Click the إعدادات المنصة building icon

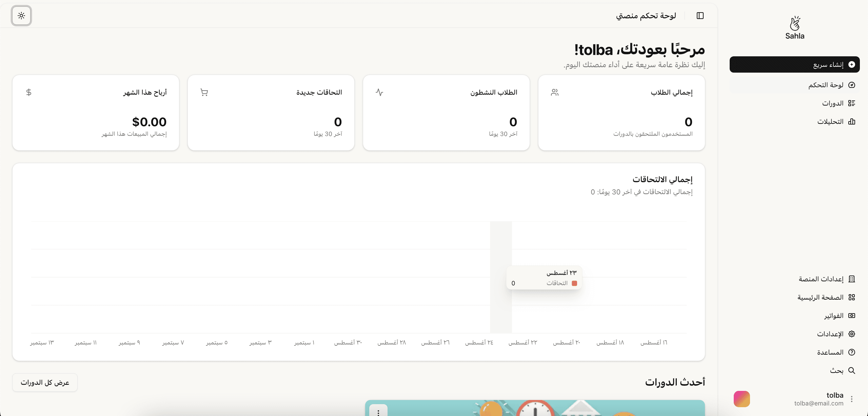852,279
